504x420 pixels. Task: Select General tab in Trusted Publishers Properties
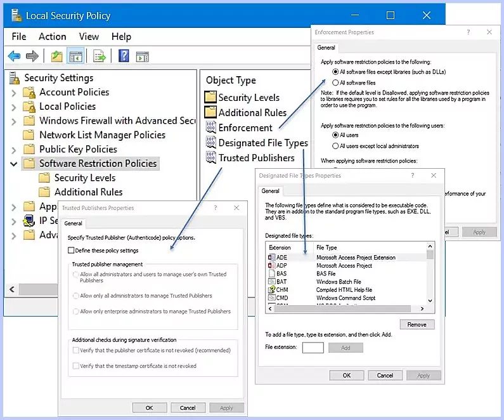[x=74, y=223]
